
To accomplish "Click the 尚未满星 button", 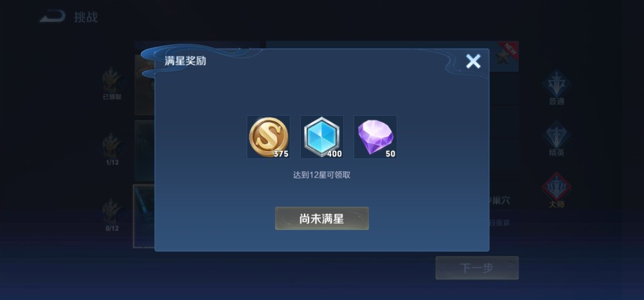I will [321, 218].
